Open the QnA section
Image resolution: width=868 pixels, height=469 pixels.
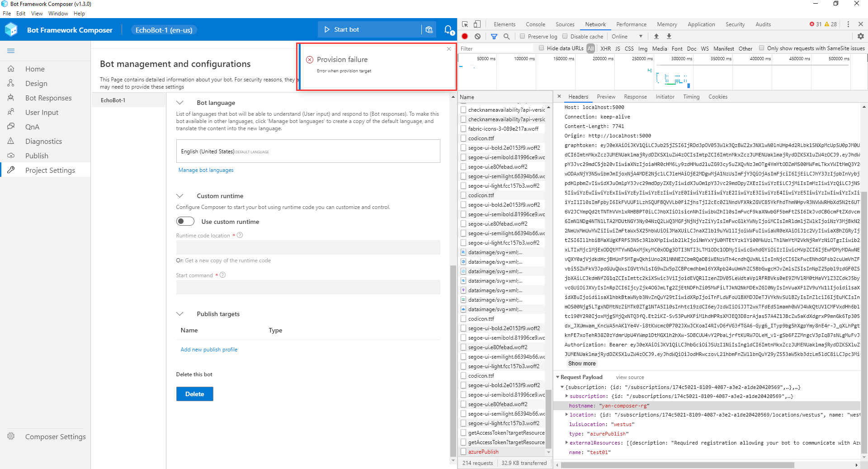tap(32, 127)
